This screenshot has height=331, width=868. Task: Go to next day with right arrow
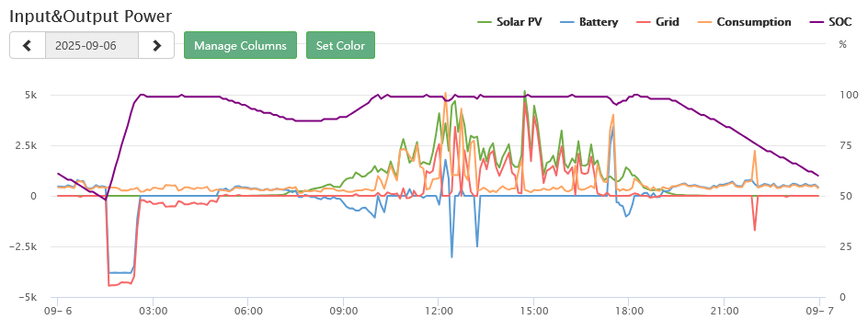pyautogui.click(x=156, y=45)
